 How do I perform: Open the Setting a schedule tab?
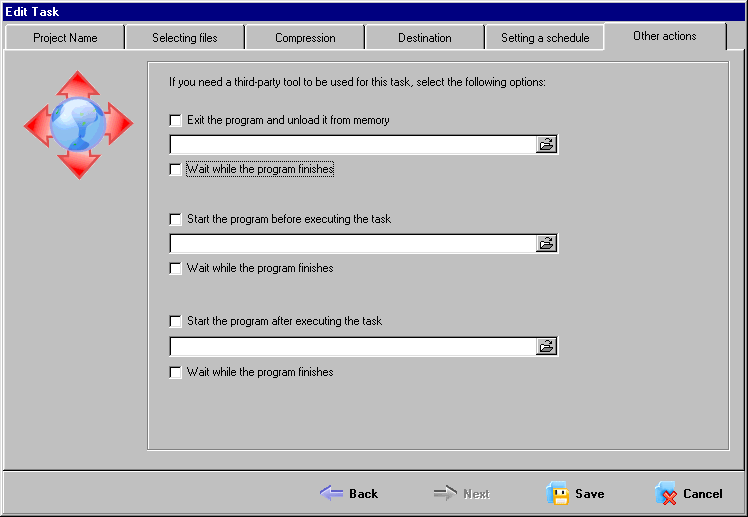pyautogui.click(x=545, y=38)
